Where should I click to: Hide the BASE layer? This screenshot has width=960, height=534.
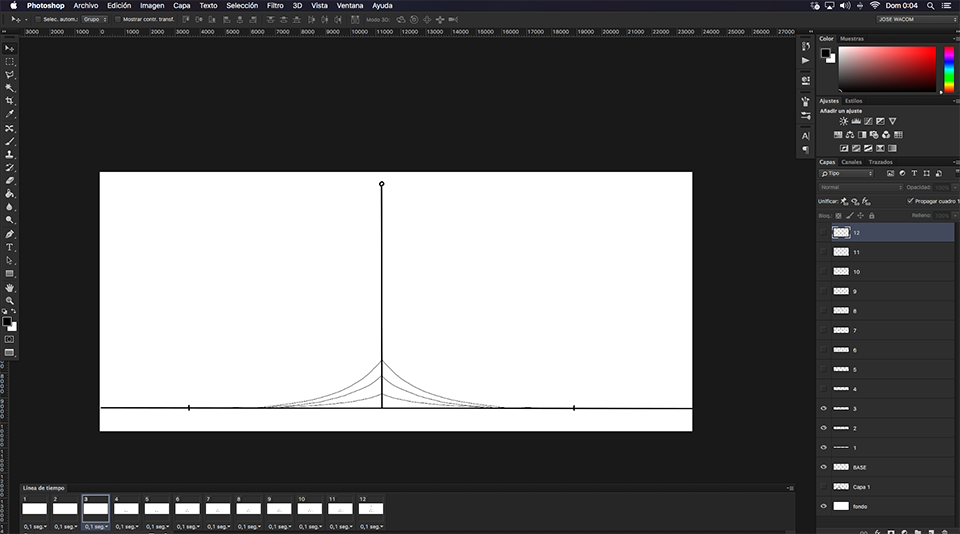[x=823, y=467]
